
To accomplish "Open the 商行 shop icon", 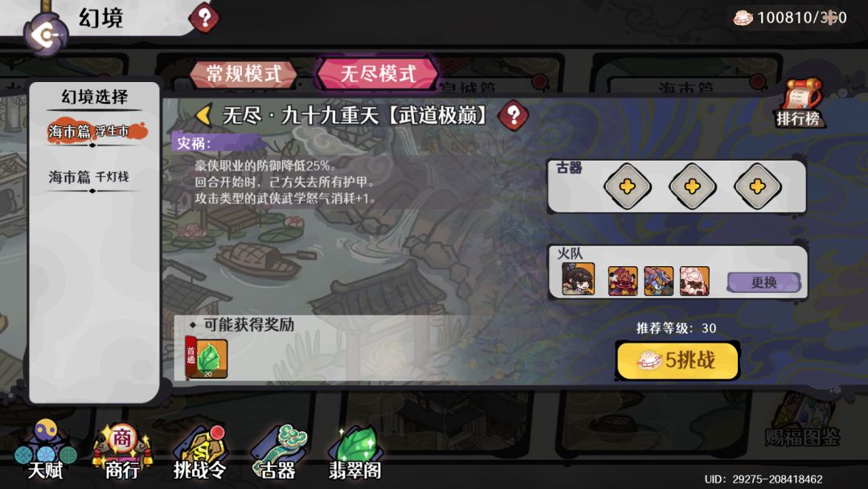I will coord(122,450).
